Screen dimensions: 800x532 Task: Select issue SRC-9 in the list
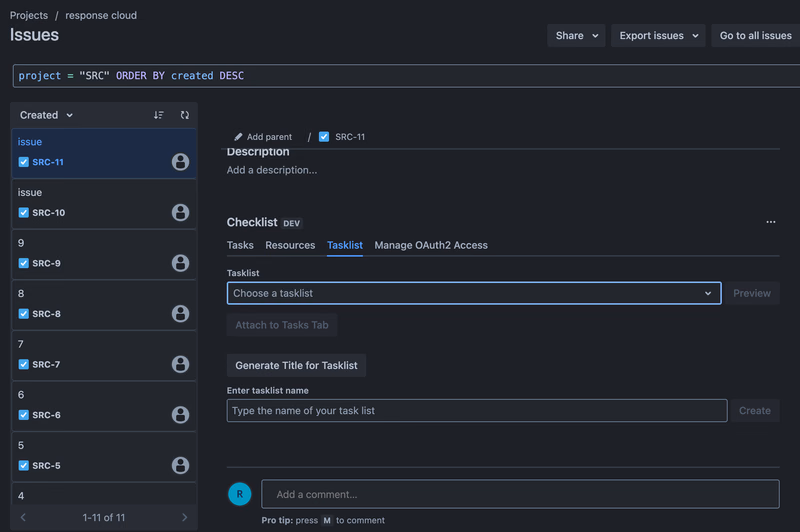click(x=104, y=254)
